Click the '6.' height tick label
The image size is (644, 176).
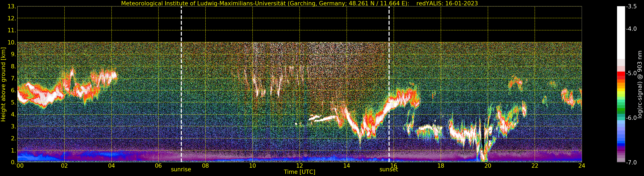[13, 90]
